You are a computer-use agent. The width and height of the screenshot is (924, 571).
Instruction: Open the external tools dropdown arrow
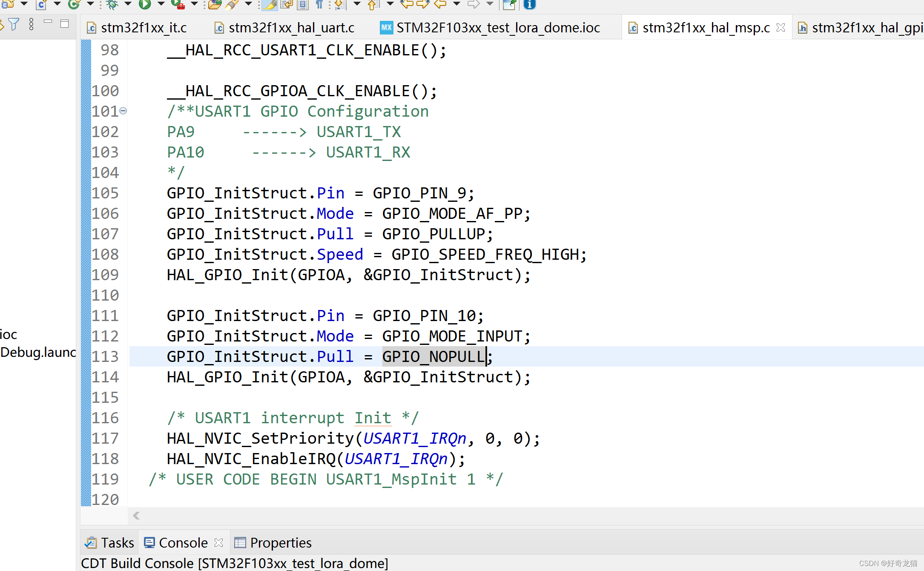(194, 4)
